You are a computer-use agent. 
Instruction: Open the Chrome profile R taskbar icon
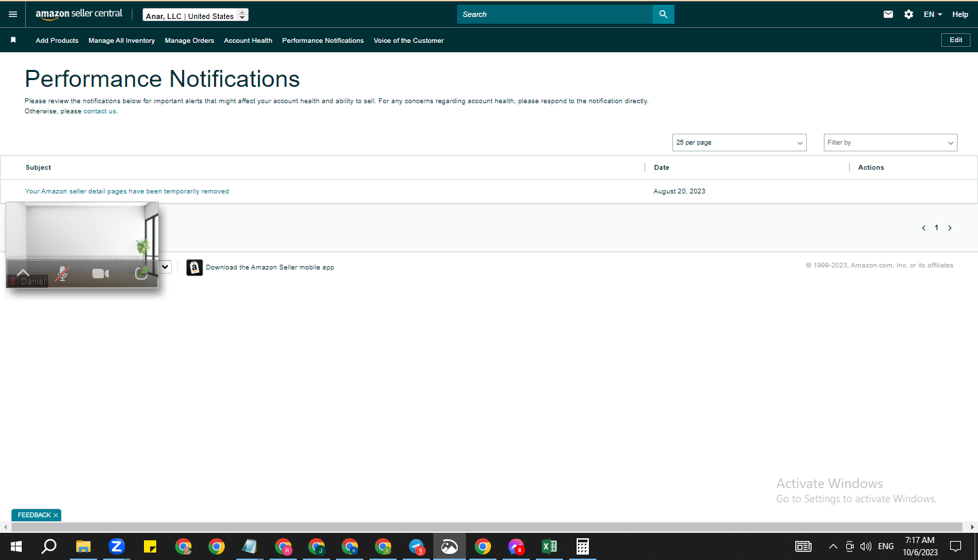(283, 546)
